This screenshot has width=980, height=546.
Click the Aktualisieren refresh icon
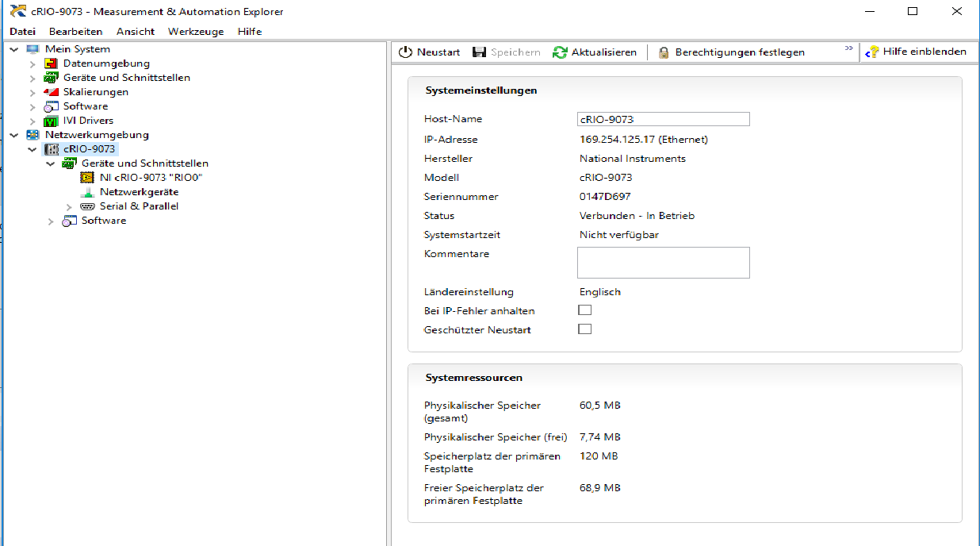point(560,52)
